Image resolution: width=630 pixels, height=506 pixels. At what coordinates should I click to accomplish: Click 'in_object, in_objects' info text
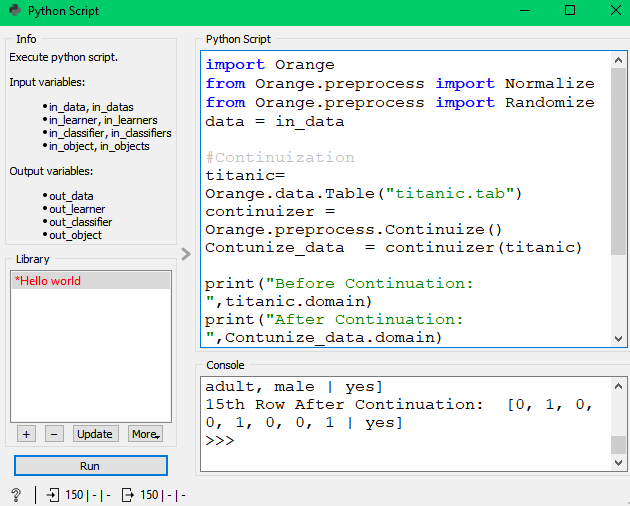(x=99, y=146)
